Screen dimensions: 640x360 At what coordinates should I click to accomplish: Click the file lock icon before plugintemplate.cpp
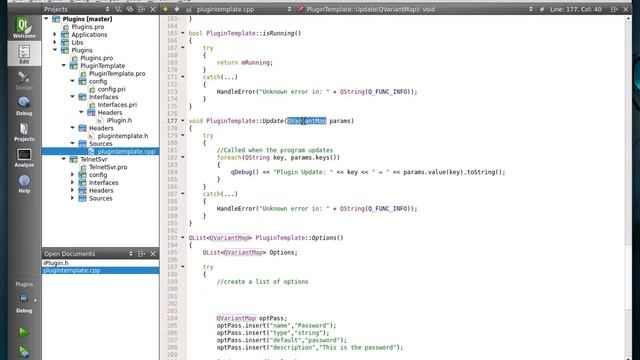click(x=189, y=9)
